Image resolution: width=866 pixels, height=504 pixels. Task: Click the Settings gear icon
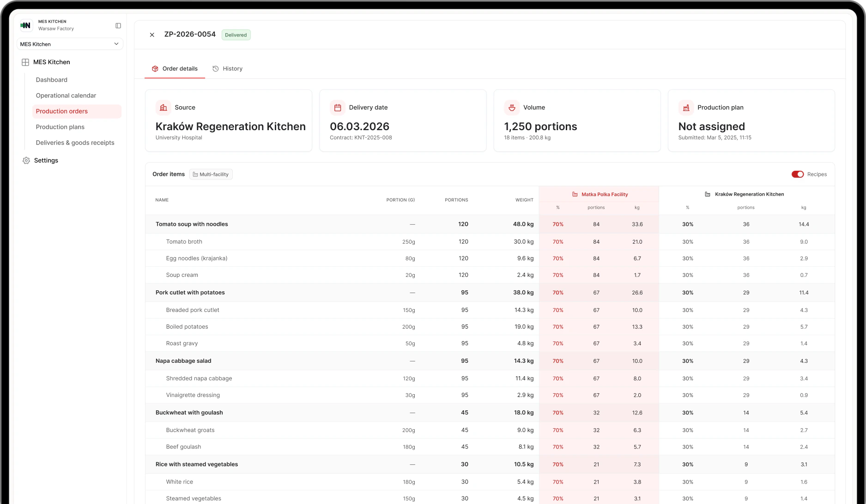tap(26, 161)
